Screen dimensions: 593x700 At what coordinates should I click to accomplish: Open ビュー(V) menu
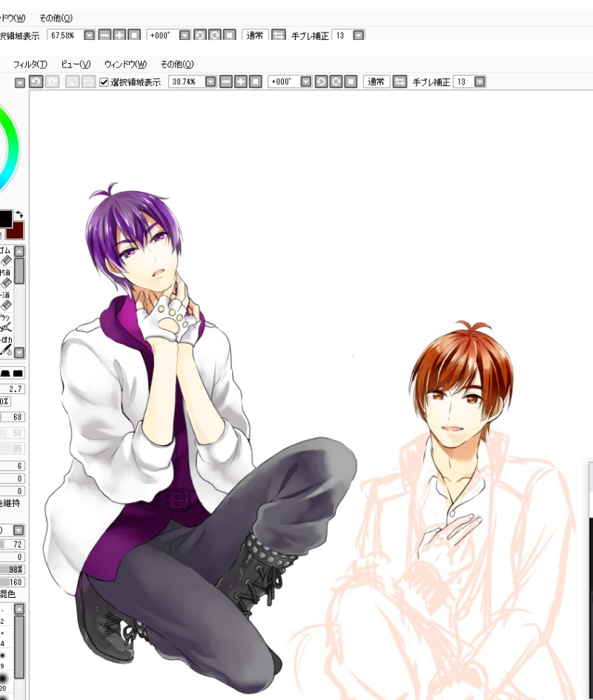point(76,64)
